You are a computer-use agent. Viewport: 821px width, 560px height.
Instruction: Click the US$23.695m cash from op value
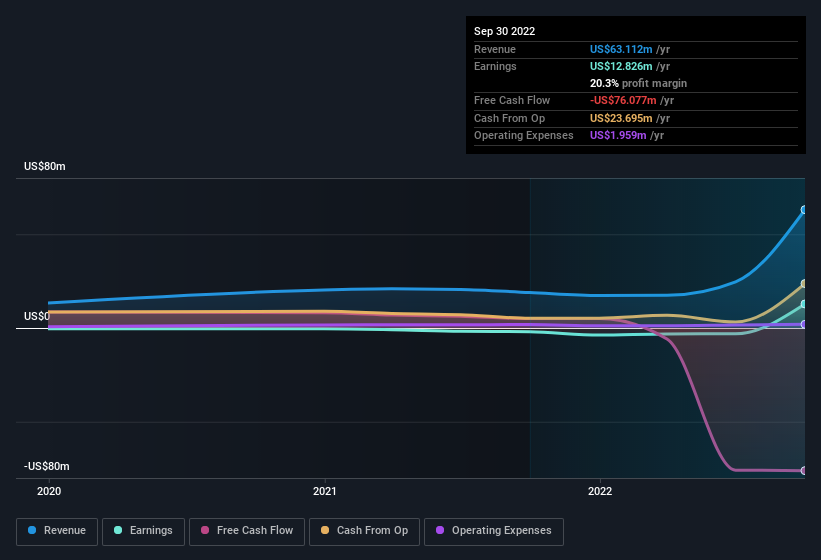pos(621,118)
